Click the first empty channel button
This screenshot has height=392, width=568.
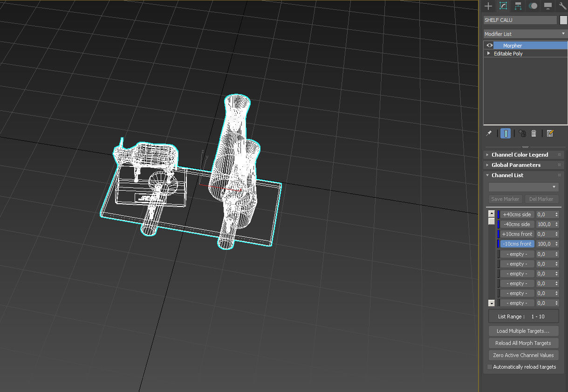pos(517,254)
